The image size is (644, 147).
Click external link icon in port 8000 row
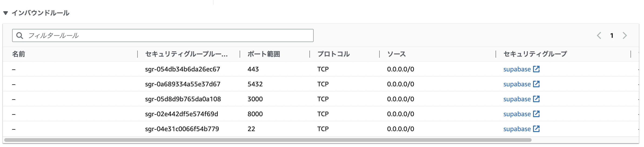(x=536, y=114)
